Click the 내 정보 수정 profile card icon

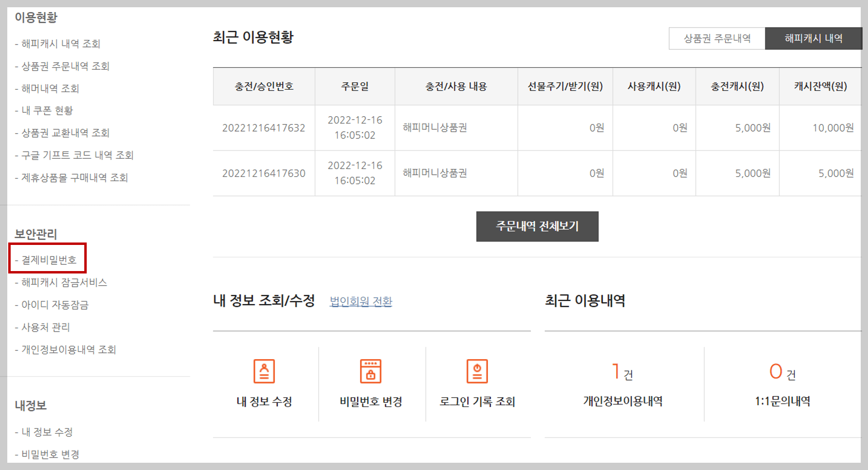[x=264, y=372]
